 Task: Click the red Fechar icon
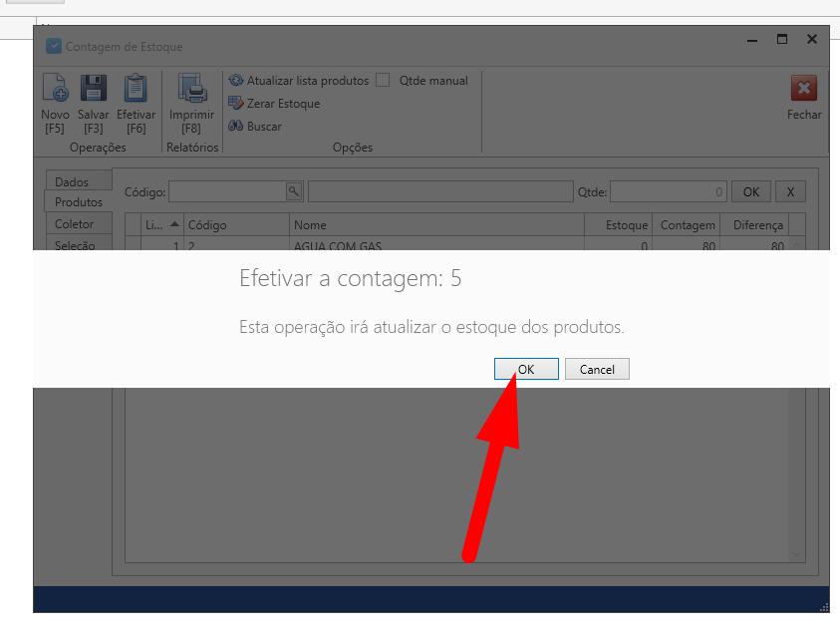(x=803, y=90)
